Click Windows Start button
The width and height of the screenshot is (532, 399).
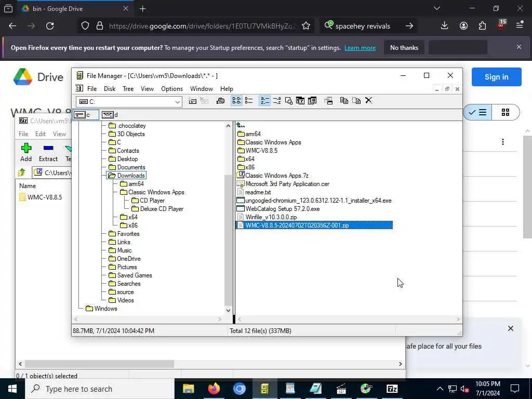pyautogui.click(x=12, y=389)
